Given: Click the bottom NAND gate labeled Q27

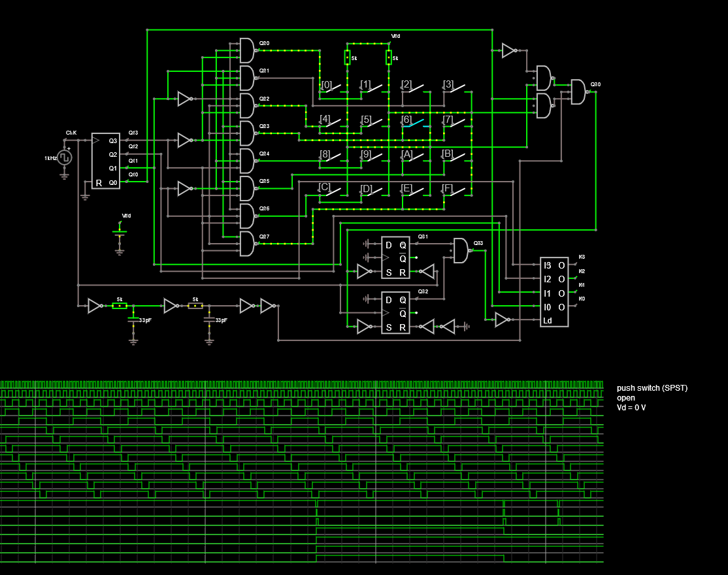Looking at the screenshot, I should click(247, 244).
